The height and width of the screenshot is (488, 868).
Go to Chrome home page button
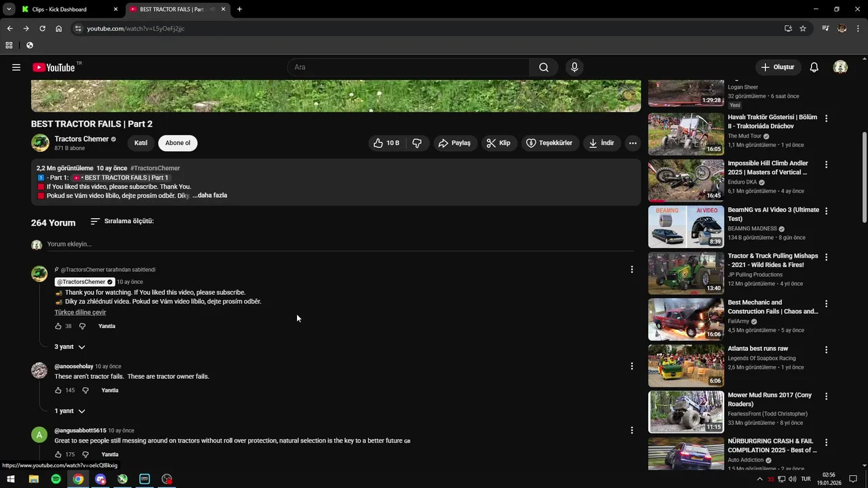[x=59, y=28]
